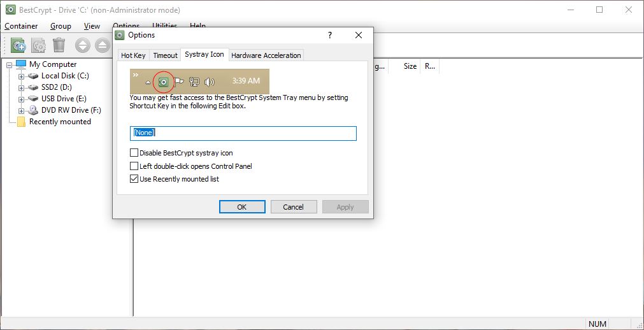Expand the Local Disk (C:) tree node
Screen dimensions: 644x330
[x=21, y=76]
